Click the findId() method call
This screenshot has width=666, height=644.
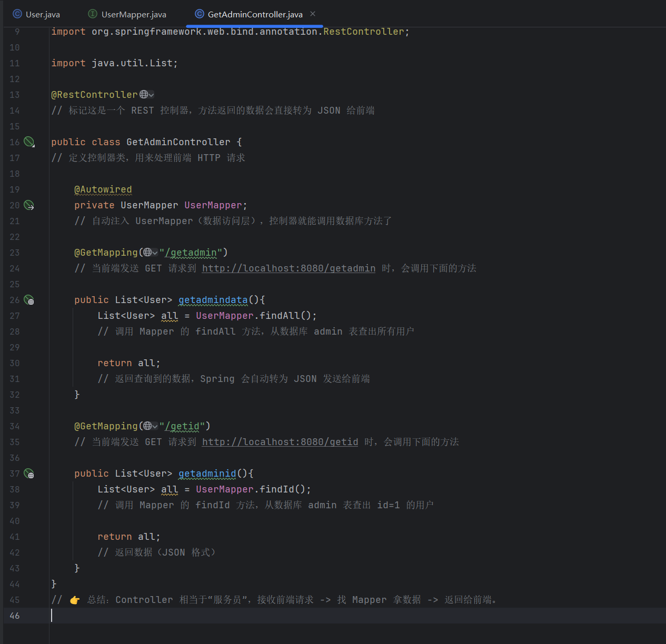pyautogui.click(x=282, y=489)
